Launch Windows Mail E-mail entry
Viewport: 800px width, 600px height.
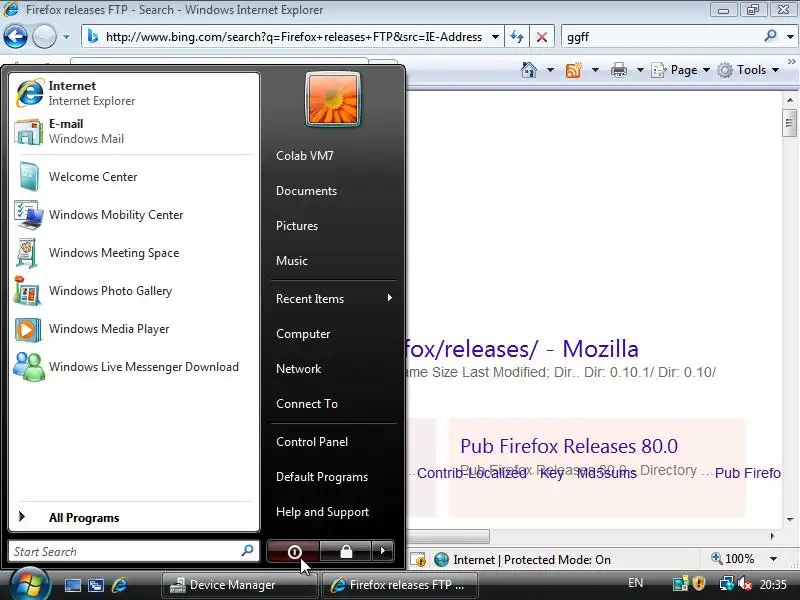tap(134, 131)
